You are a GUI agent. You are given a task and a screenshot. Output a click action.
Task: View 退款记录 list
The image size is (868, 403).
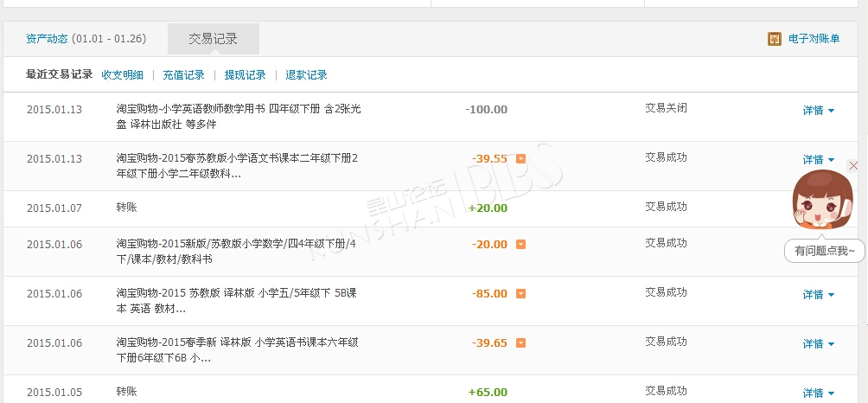(x=306, y=74)
